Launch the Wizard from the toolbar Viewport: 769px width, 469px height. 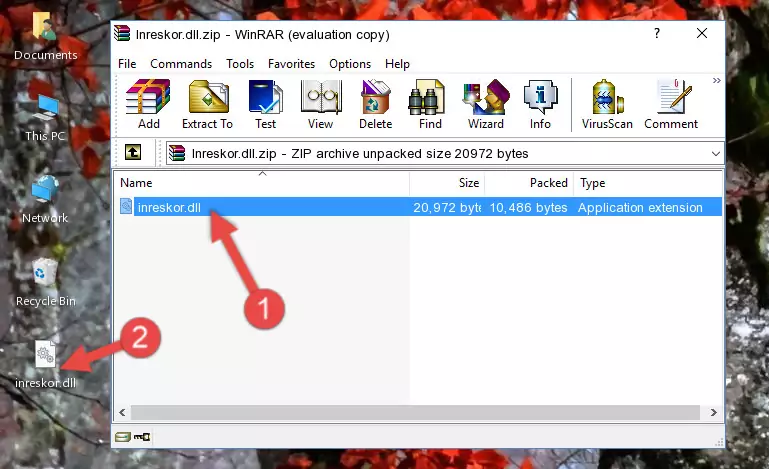(x=486, y=104)
